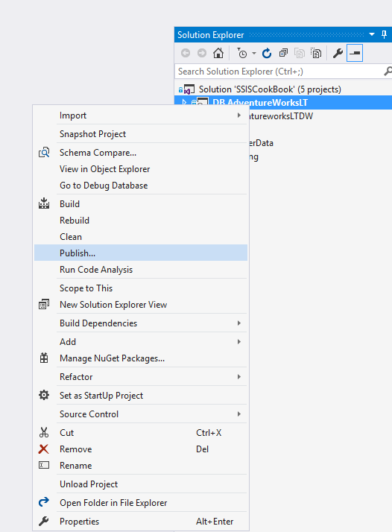Open the Refactor submenu
The image size is (392, 532).
[x=141, y=377]
